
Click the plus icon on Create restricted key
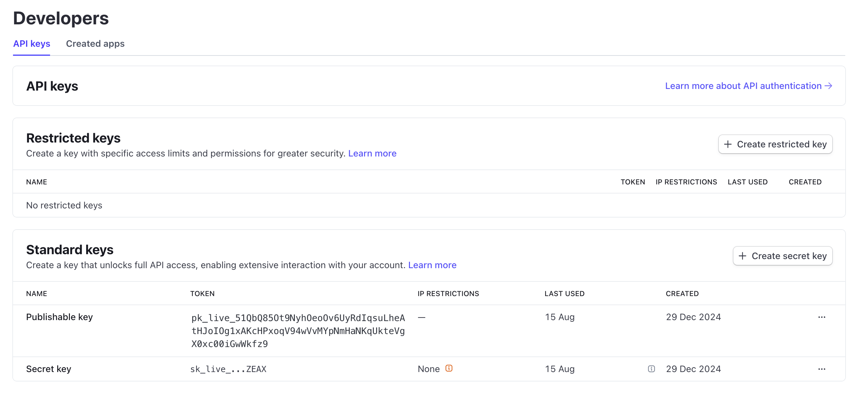(728, 144)
